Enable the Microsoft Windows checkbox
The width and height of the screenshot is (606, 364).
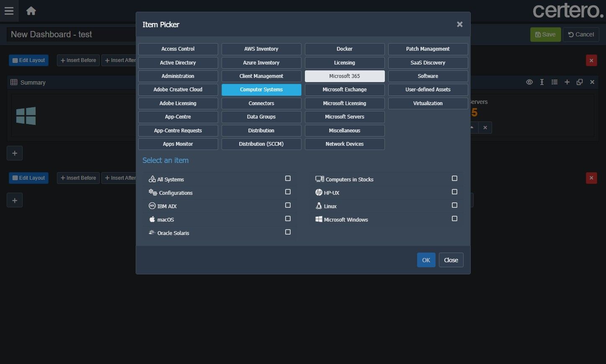(454, 219)
